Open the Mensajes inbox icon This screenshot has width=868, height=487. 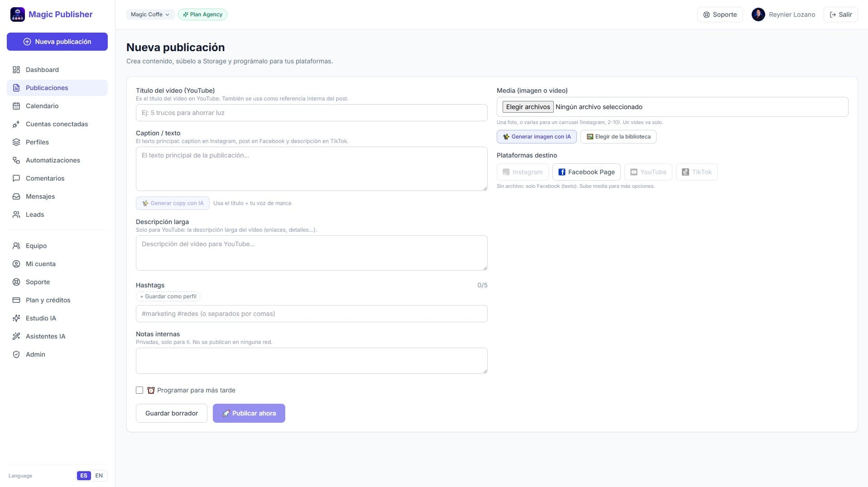[16, 196]
